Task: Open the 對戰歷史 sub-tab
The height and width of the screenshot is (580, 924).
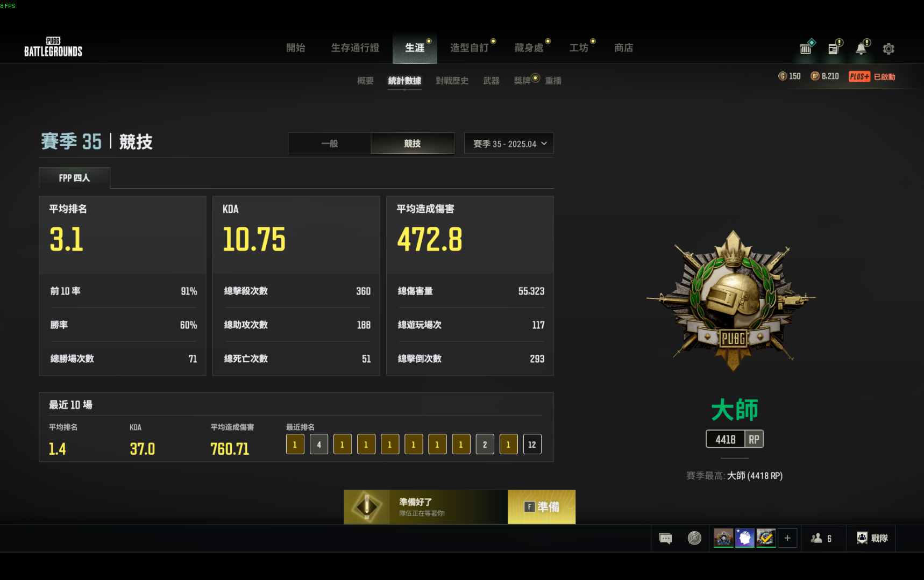Action: (452, 81)
